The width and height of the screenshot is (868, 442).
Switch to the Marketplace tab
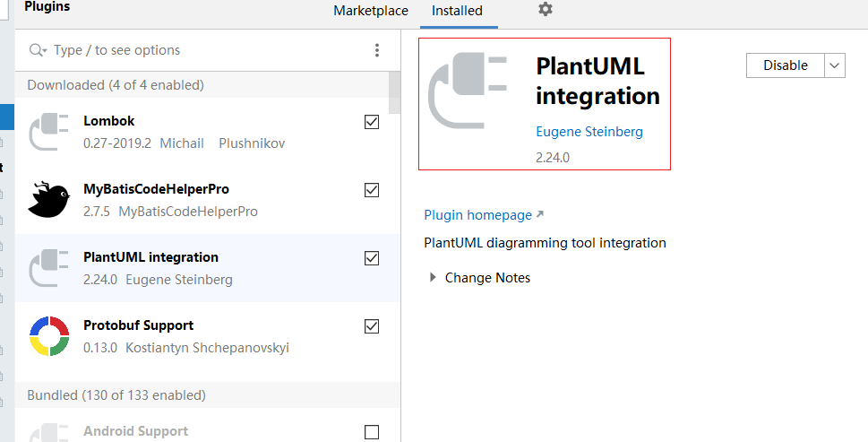(371, 11)
